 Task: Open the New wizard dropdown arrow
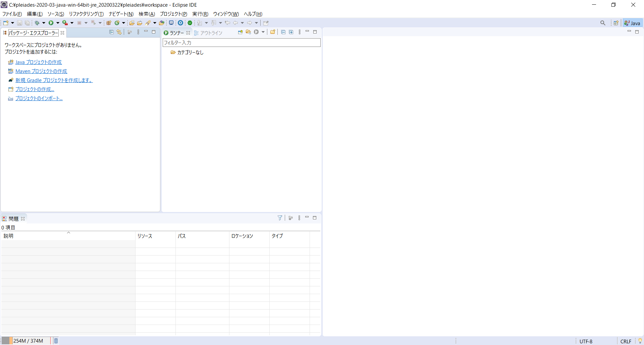coord(12,23)
